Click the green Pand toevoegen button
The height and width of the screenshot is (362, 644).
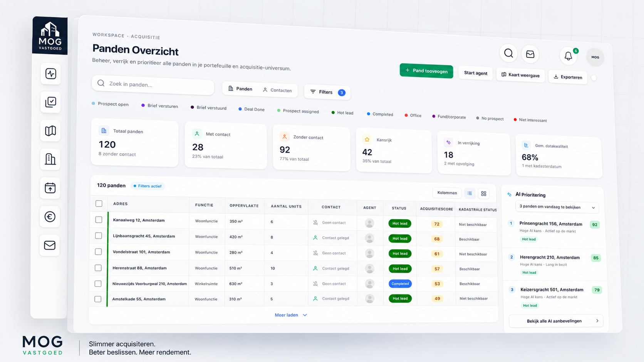tap(426, 71)
